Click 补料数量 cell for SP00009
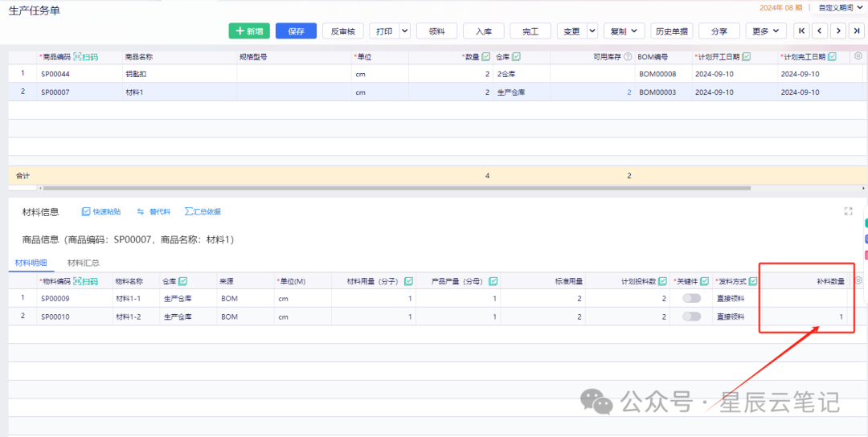Screen dimensions: 868x437 pos(805,298)
